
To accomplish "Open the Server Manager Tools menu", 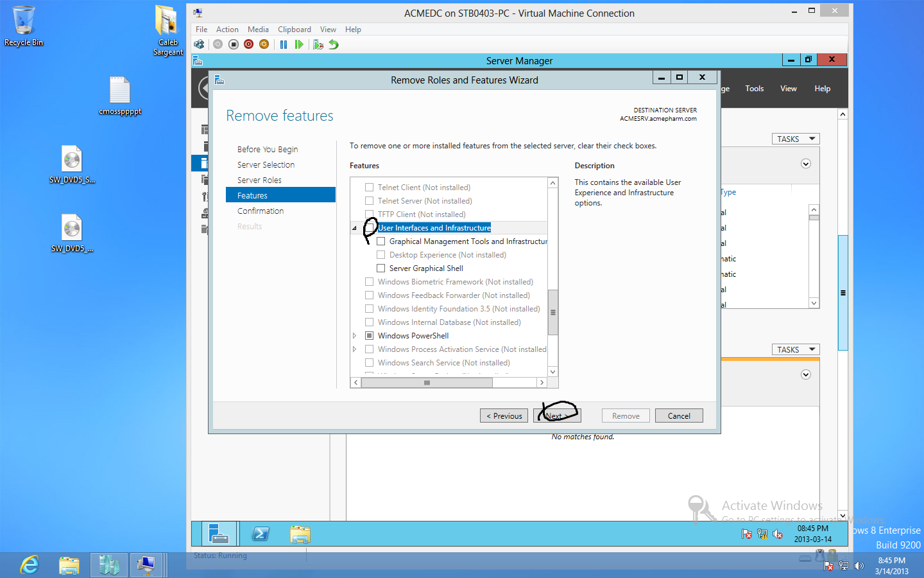I will click(755, 89).
